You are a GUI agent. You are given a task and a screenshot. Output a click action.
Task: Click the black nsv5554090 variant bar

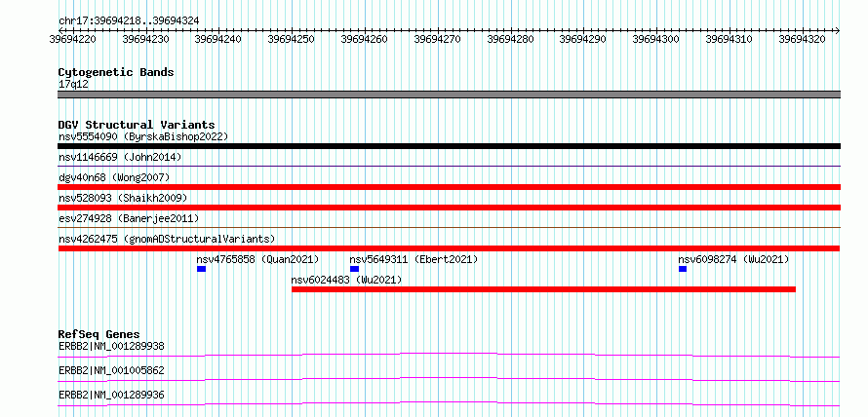449,146
